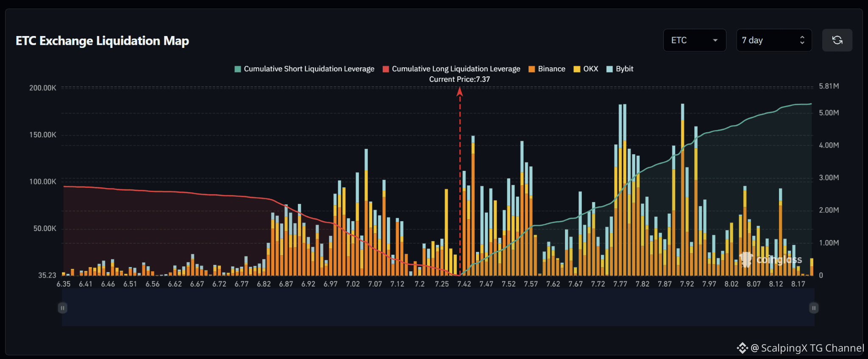Screen dimensions: 868x359
Task: Toggle the Binance series legend item
Action: (547, 69)
